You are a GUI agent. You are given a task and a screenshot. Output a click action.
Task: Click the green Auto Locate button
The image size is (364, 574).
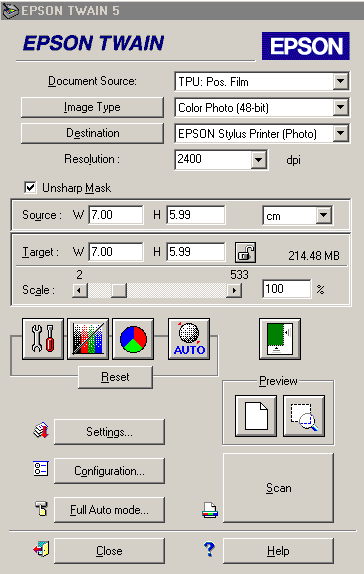pyautogui.click(x=280, y=339)
